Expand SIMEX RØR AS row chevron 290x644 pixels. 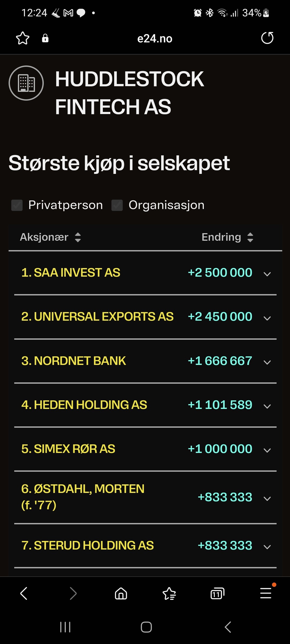point(267,450)
